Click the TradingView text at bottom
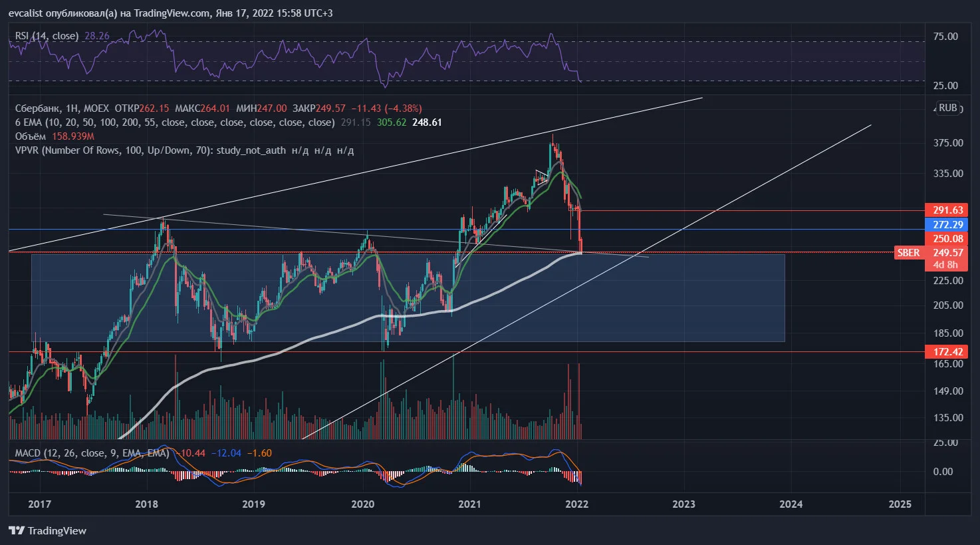 (x=57, y=530)
